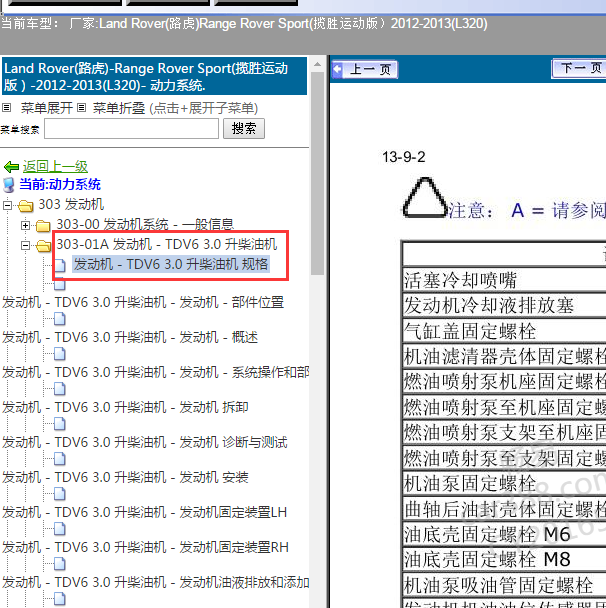Click the 303-01A folder icon
The width and height of the screenshot is (606, 608).
(x=43, y=245)
